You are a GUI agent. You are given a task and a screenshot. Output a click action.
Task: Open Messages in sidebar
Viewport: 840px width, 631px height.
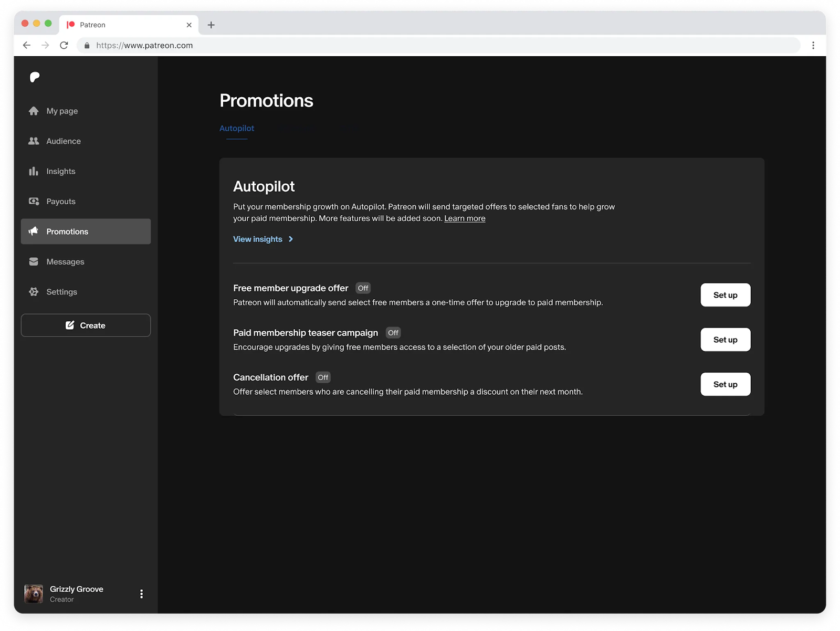click(x=86, y=261)
